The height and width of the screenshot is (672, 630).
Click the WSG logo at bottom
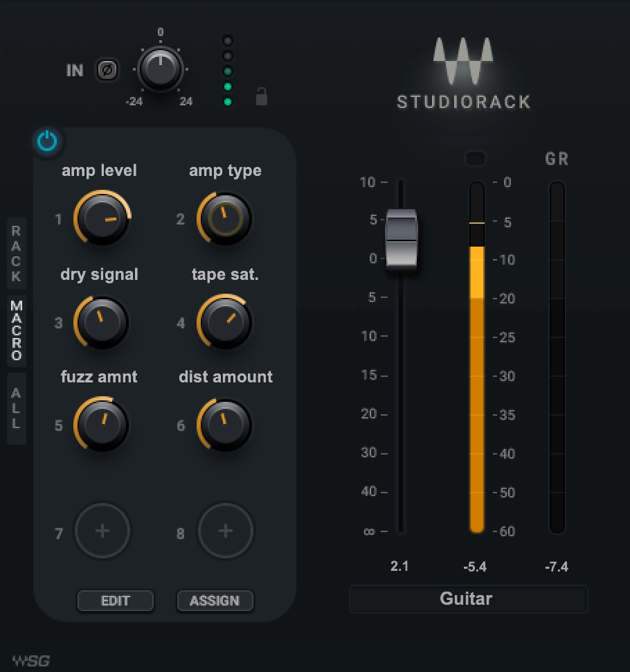pyautogui.click(x=31, y=660)
